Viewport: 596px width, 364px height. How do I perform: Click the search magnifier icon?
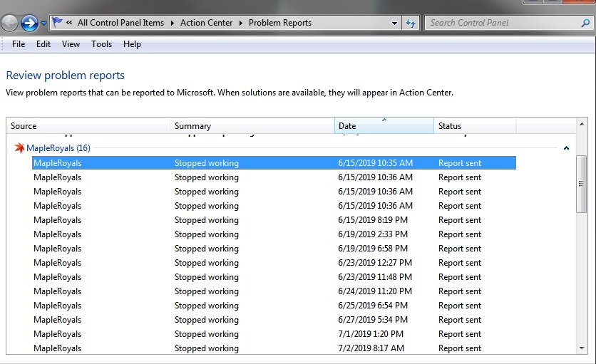coord(585,24)
